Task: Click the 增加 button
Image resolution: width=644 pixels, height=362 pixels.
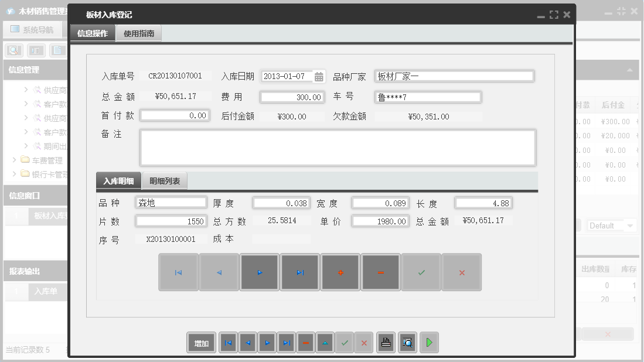Action: [x=201, y=343]
